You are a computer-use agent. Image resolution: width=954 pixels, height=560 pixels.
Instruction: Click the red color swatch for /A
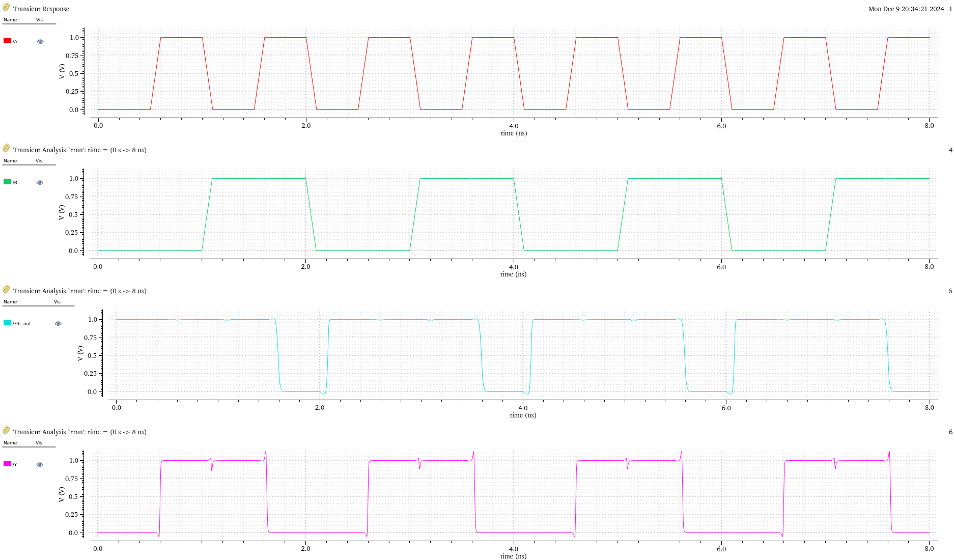[7, 41]
